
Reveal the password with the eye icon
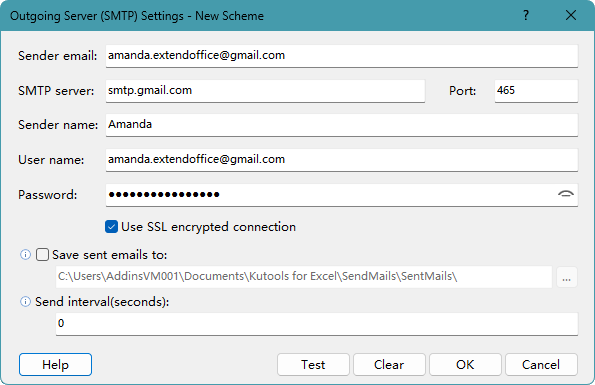click(x=566, y=194)
